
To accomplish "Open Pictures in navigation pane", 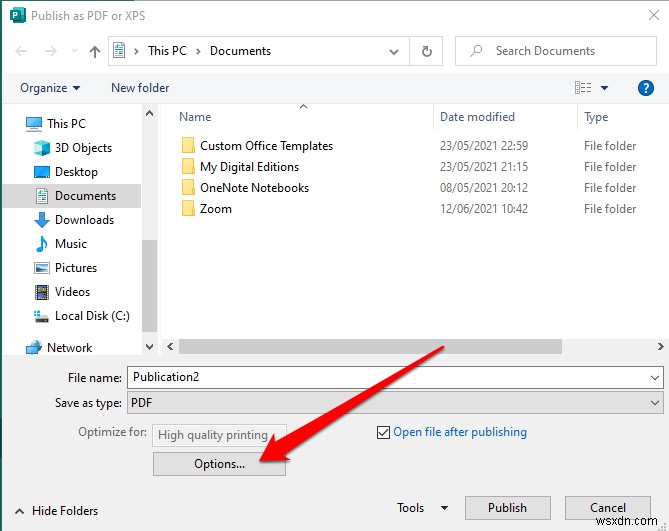I will click(x=76, y=268).
